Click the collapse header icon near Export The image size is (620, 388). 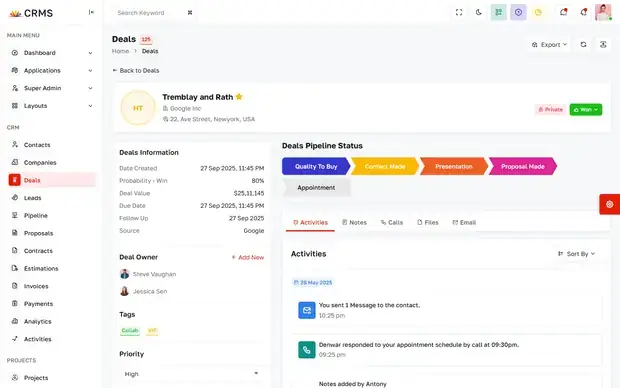coord(603,45)
